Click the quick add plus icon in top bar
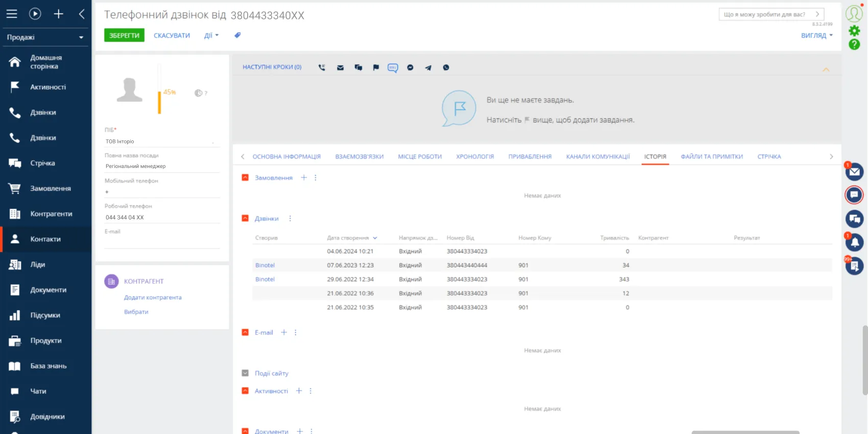868x434 pixels. [59, 14]
